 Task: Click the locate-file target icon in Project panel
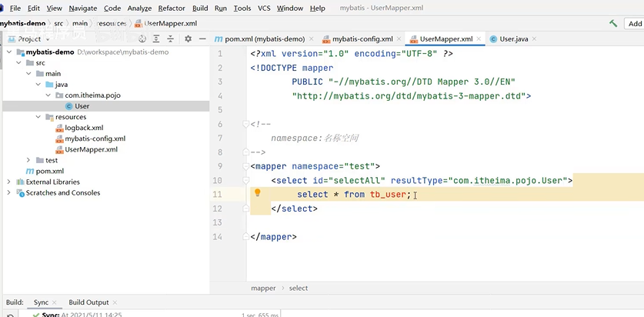[139, 38]
